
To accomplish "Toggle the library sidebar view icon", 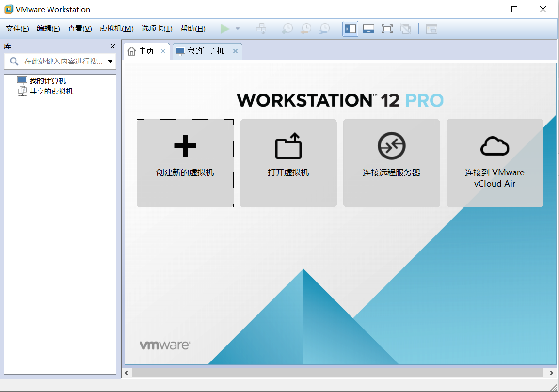I will (x=351, y=29).
